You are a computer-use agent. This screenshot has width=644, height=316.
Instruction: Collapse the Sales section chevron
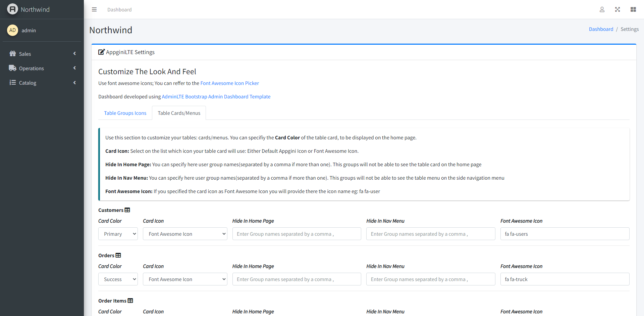74,53
